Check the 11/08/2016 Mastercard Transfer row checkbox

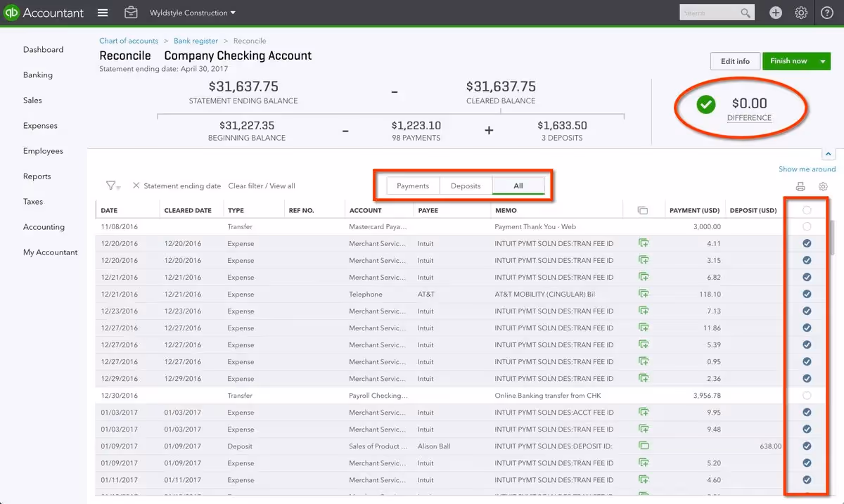(x=805, y=226)
